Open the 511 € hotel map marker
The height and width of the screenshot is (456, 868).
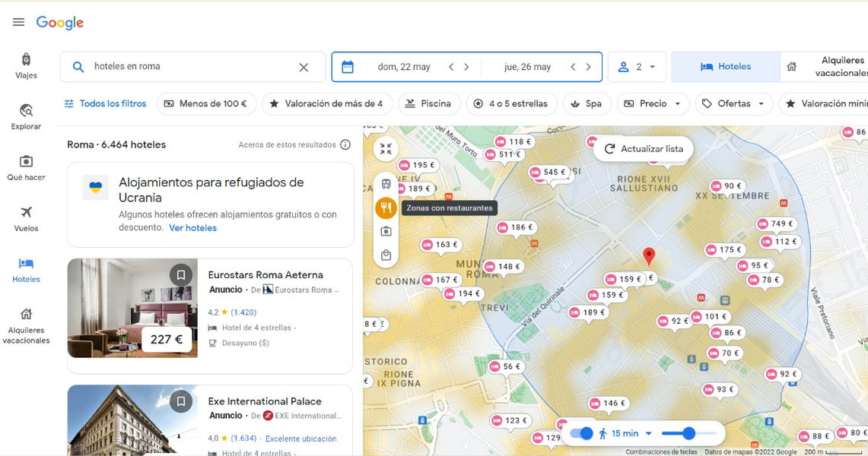pyautogui.click(x=504, y=154)
